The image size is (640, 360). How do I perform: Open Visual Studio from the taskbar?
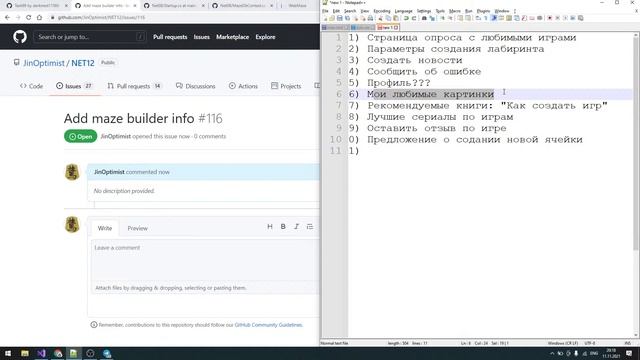41,353
